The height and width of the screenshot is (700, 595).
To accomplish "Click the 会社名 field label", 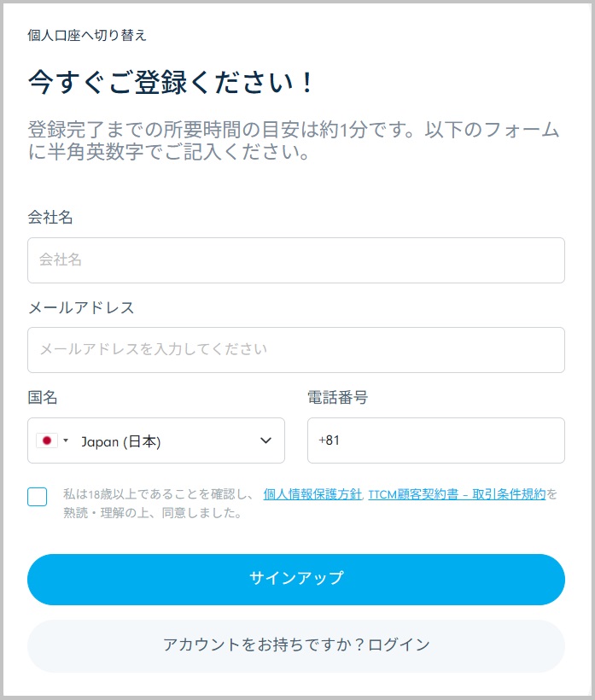I will 50,218.
